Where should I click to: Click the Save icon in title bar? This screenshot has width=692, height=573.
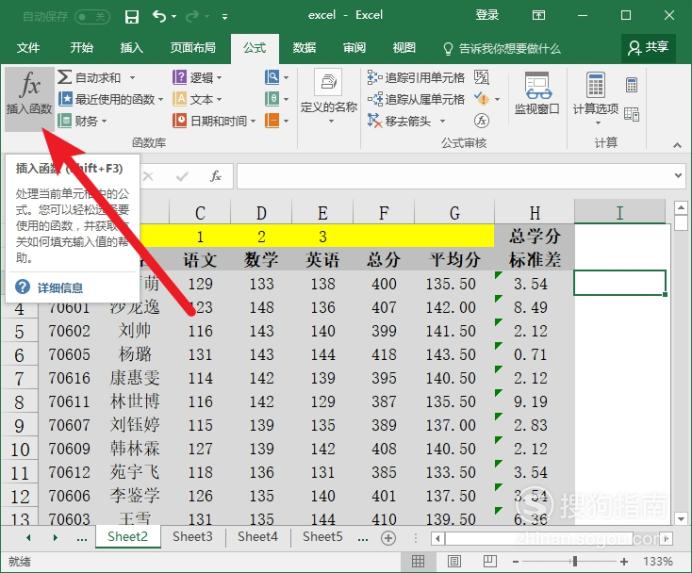point(132,17)
